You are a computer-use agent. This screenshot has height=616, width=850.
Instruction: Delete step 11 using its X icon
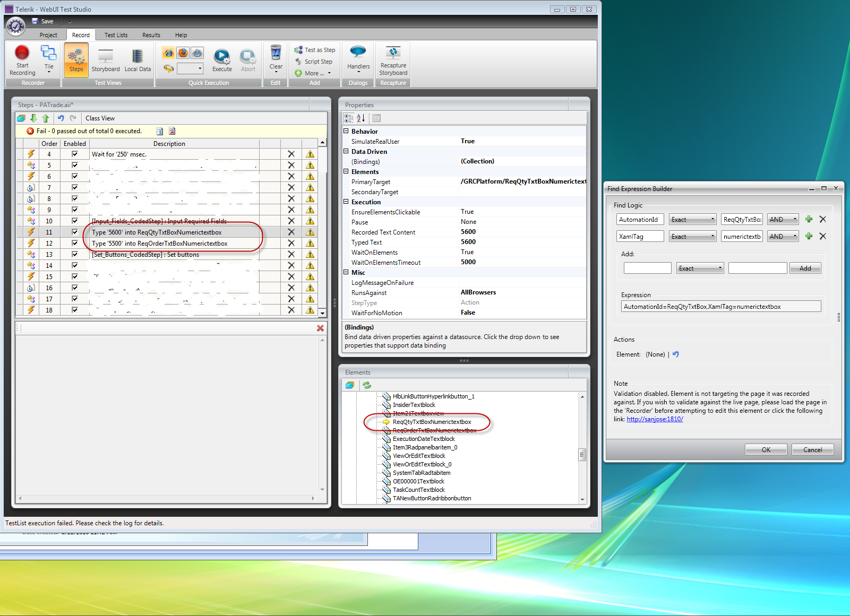click(291, 232)
